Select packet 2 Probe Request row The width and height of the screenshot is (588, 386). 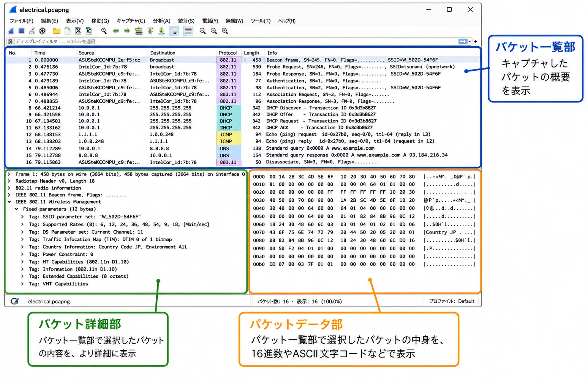tap(243, 67)
